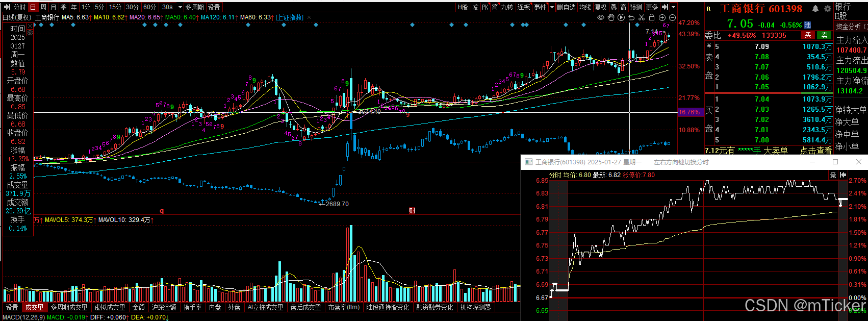
Task: Click the alert bell icon beside 601398
Action: 815,9
